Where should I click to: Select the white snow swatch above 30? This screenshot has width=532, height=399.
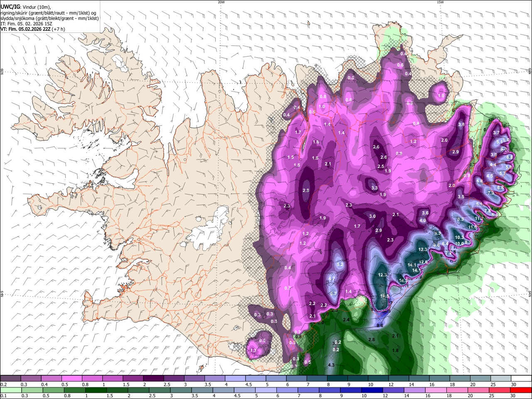pos(522,379)
